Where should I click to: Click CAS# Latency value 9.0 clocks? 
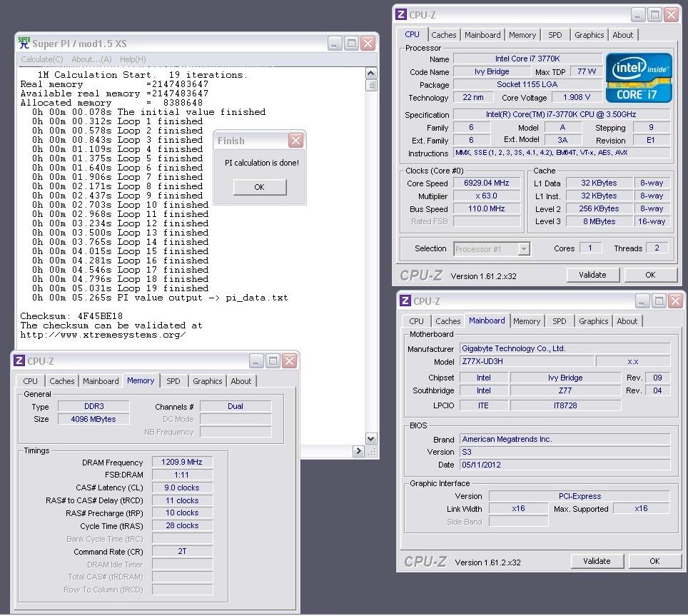[182, 488]
